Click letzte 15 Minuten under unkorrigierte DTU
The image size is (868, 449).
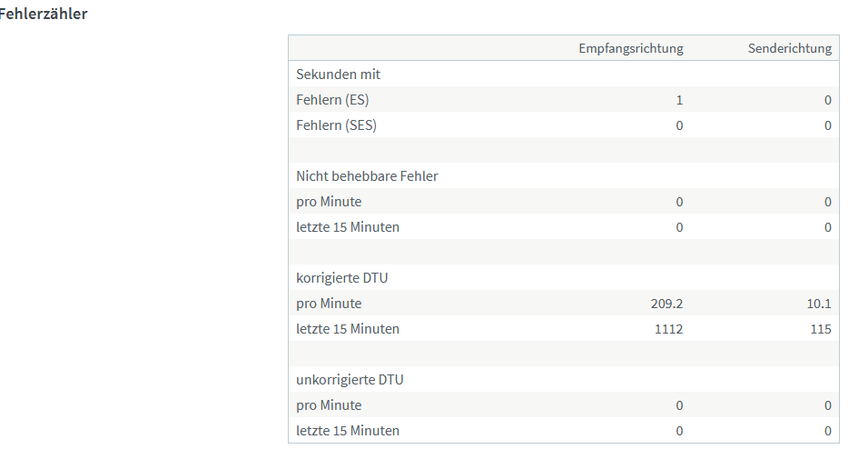348,431
